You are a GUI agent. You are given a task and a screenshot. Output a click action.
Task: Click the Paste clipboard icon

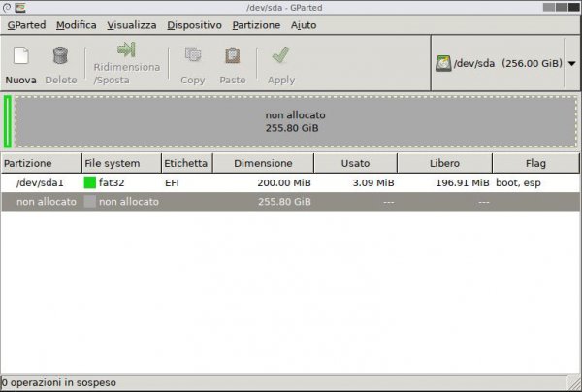click(233, 55)
